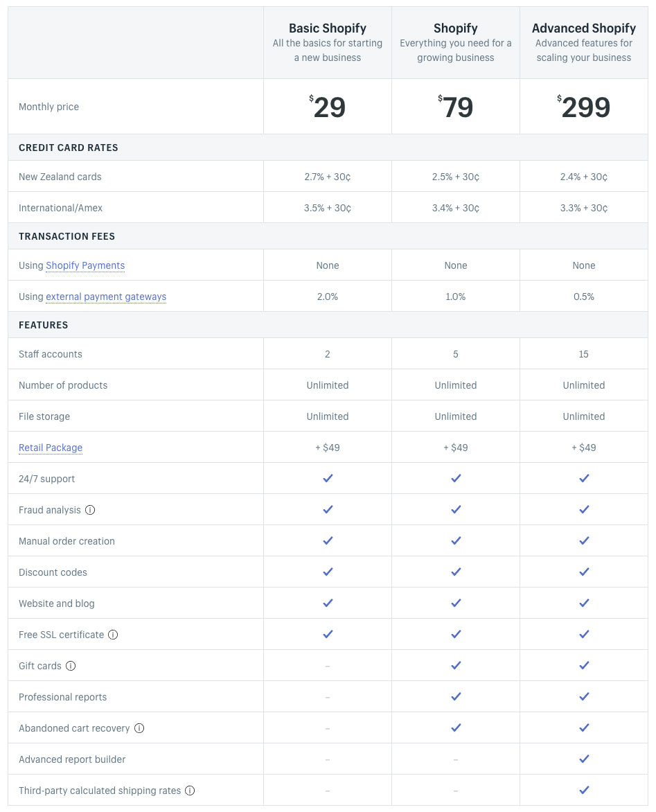Click the 24/7 support checkmark under Basic Shopify

click(328, 478)
